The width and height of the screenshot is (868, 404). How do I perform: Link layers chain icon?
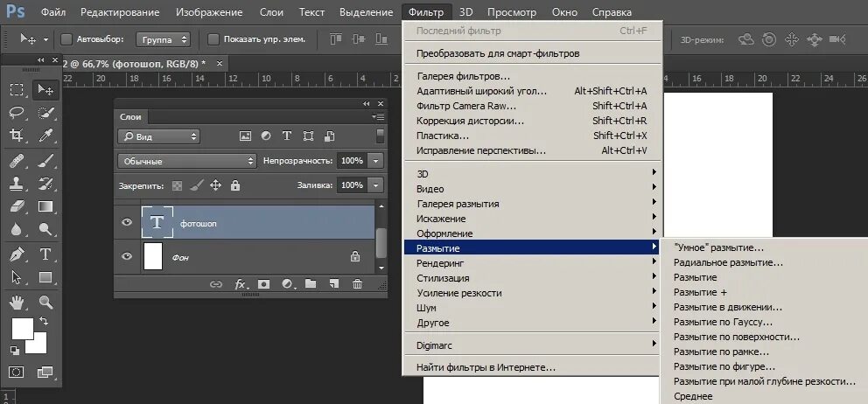tap(216, 284)
